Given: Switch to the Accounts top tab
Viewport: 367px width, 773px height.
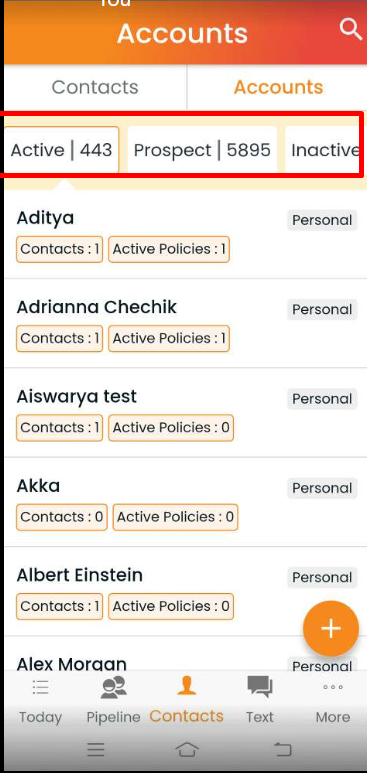Looking at the screenshot, I should pos(278,87).
